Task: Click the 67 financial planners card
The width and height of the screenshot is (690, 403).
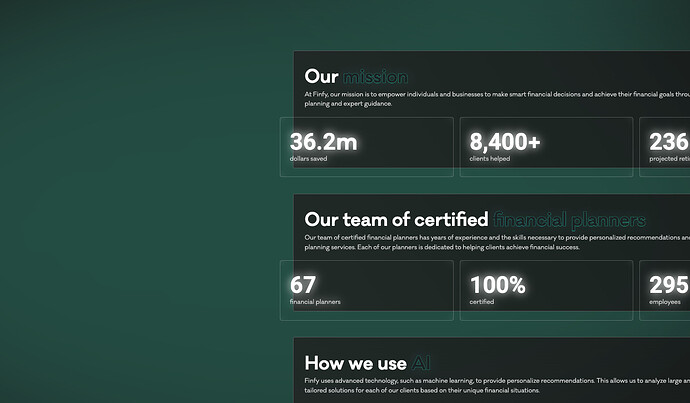Action: point(367,290)
